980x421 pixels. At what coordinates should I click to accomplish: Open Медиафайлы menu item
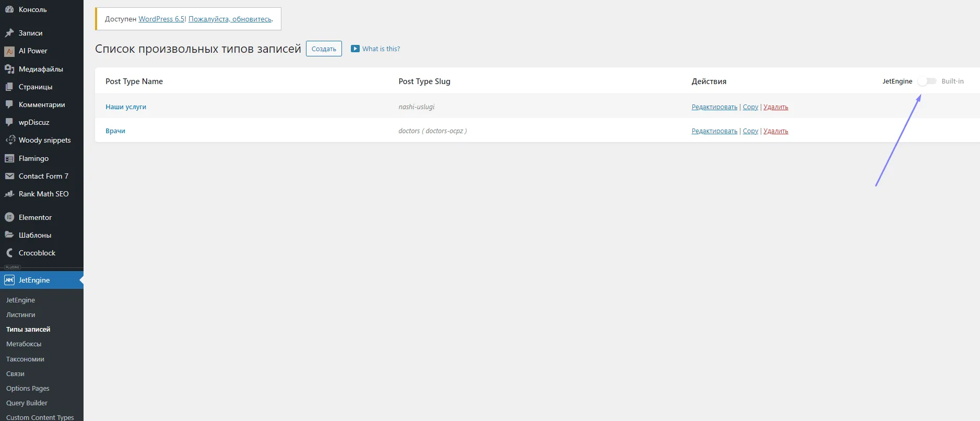pos(42,69)
